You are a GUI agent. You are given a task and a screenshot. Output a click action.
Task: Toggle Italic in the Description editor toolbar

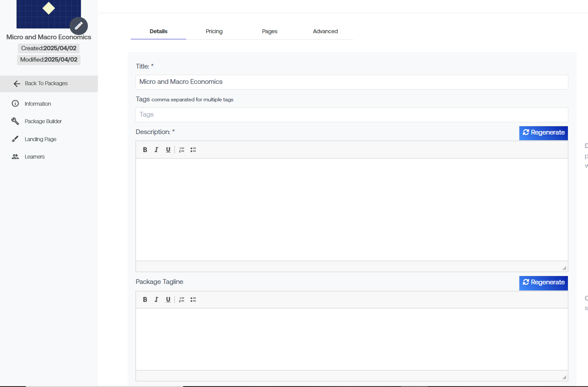[x=156, y=150]
